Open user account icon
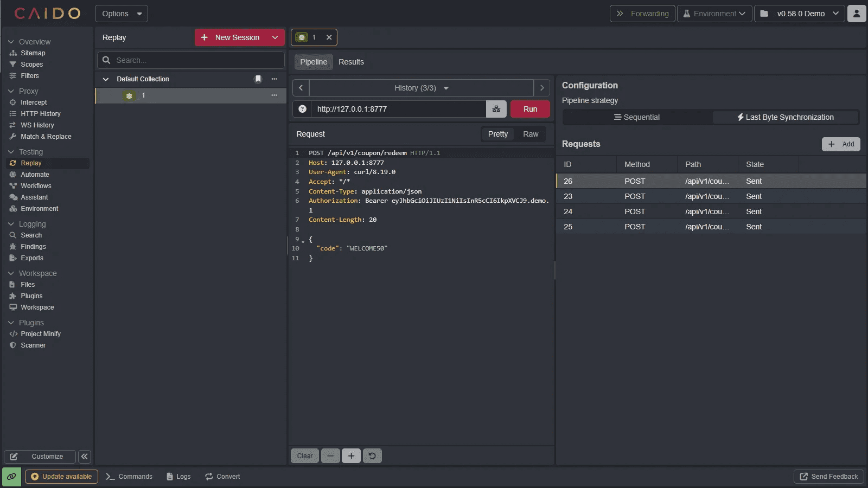This screenshot has height=488, width=868. coord(857,14)
